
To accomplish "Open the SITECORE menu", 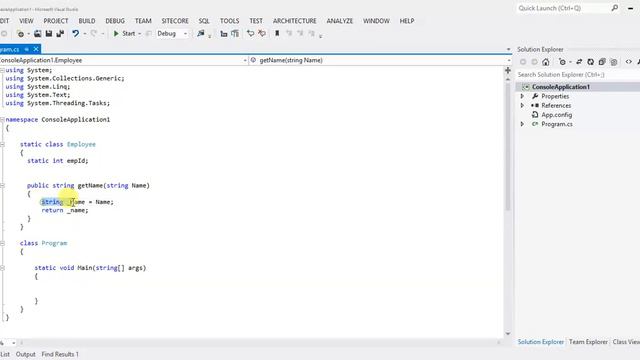I will [x=175, y=21].
